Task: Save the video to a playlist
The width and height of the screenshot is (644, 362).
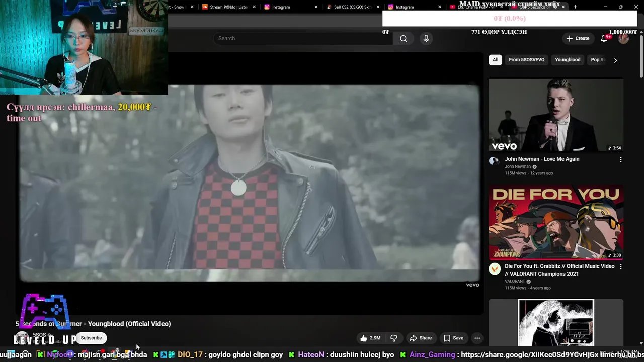Action: point(453,338)
